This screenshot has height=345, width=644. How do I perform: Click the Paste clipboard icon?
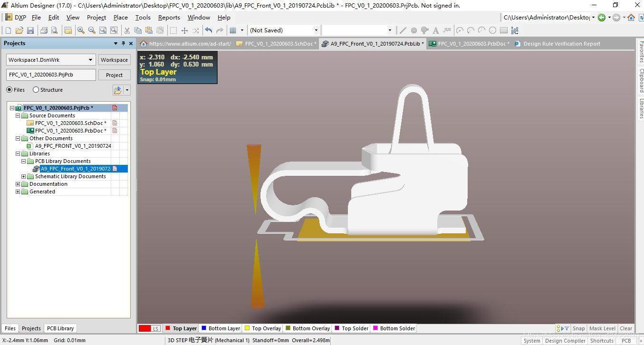(x=149, y=30)
